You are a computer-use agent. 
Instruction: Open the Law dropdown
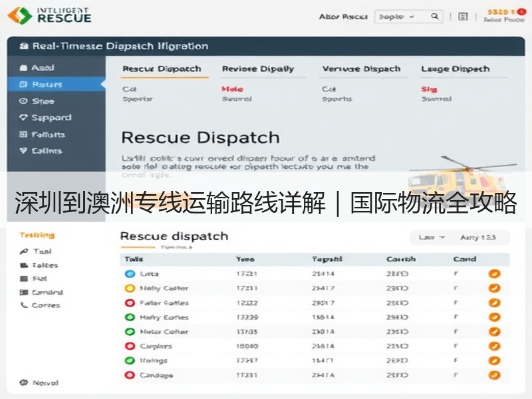(x=432, y=237)
